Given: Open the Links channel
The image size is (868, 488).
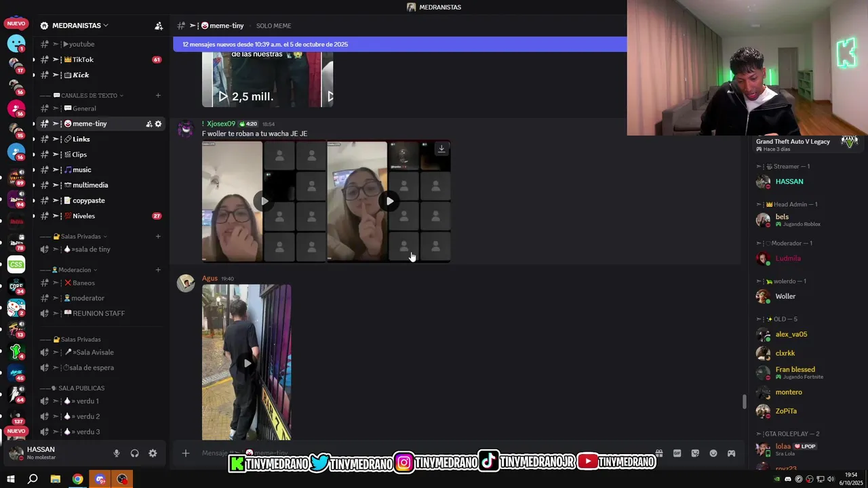Looking at the screenshot, I should (x=100, y=139).
